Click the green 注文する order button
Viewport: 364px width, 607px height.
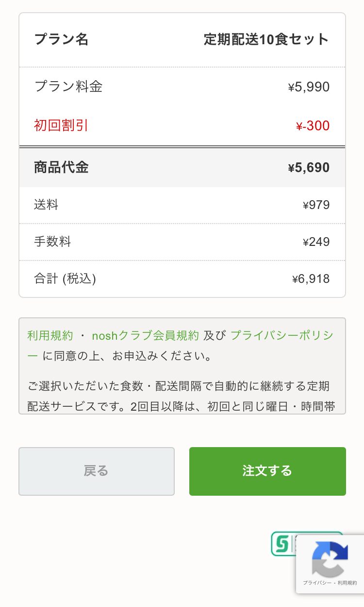tap(267, 471)
